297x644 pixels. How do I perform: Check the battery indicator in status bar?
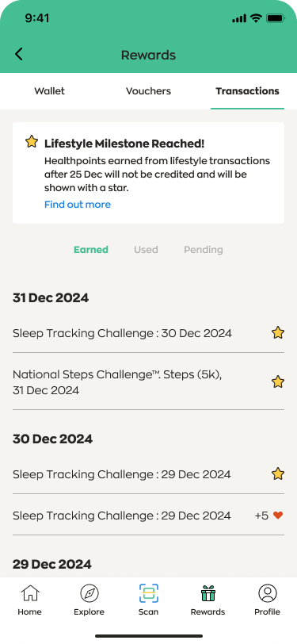click(276, 18)
